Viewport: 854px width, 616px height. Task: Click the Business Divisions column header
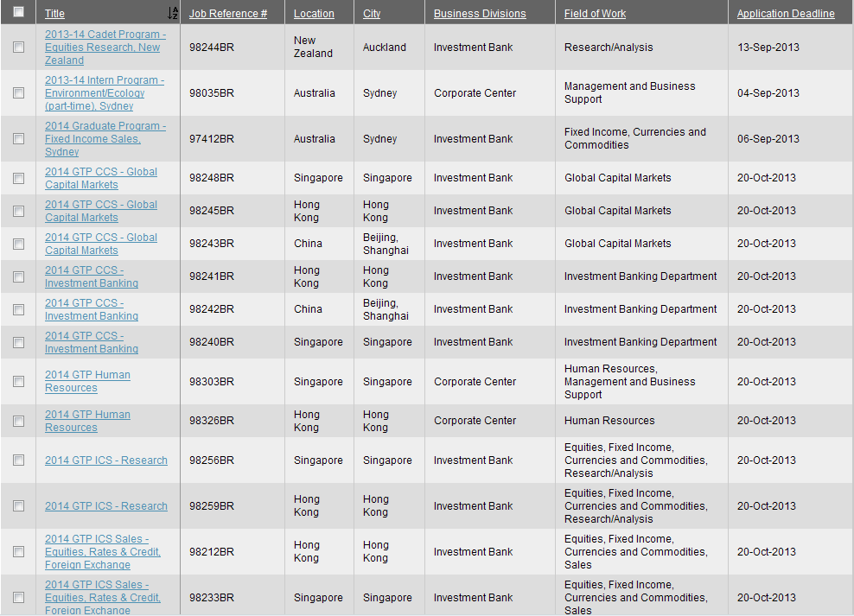(479, 14)
